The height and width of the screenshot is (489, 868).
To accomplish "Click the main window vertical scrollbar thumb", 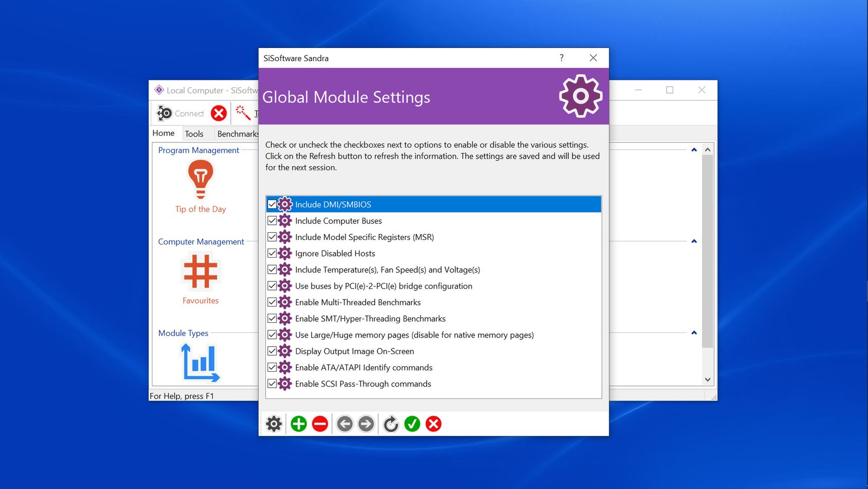I will (708, 251).
